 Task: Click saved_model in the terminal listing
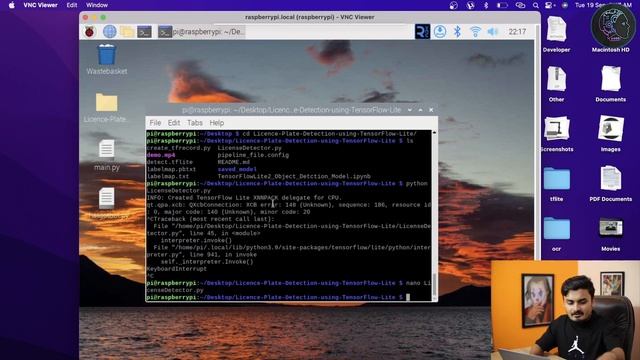pos(237,169)
